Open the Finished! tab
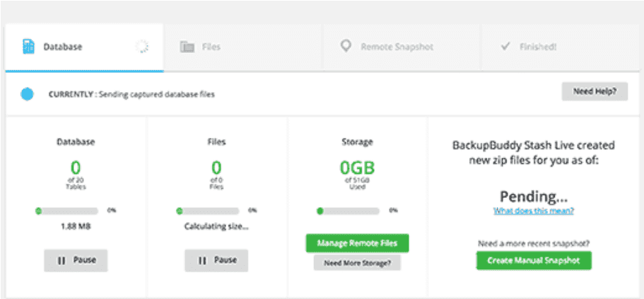The width and height of the screenshot is (644, 299). pyautogui.click(x=560, y=47)
